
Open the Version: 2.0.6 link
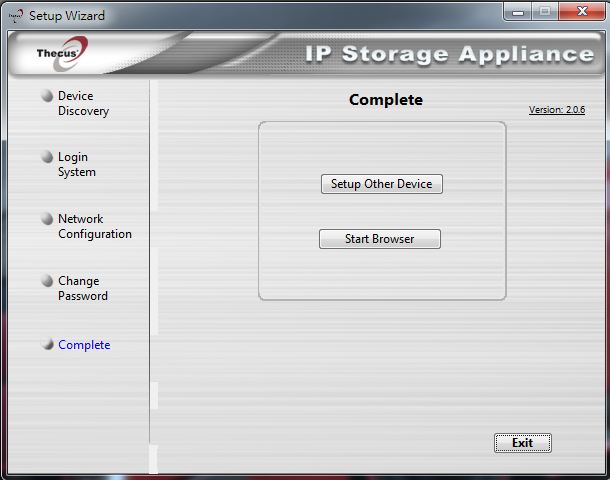pos(557,110)
